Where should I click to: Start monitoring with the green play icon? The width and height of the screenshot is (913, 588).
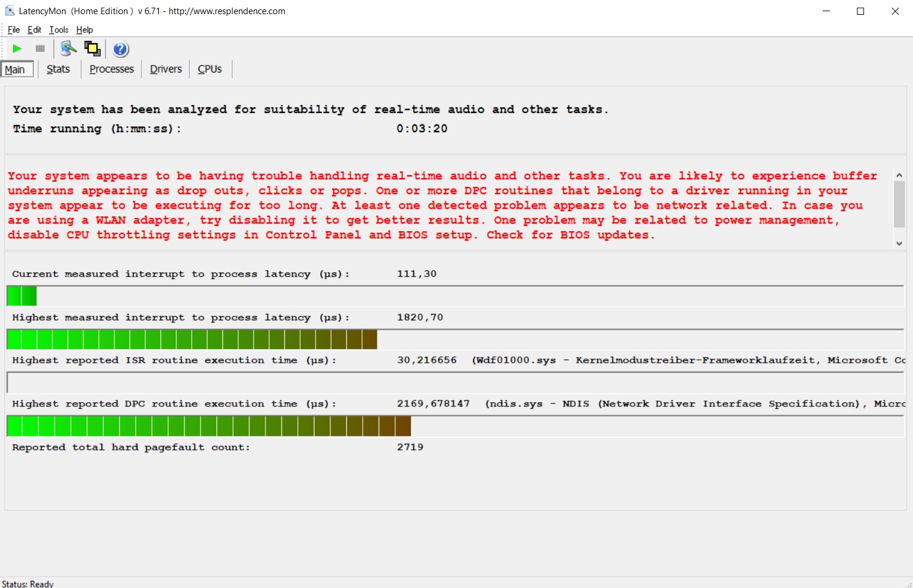click(x=17, y=49)
